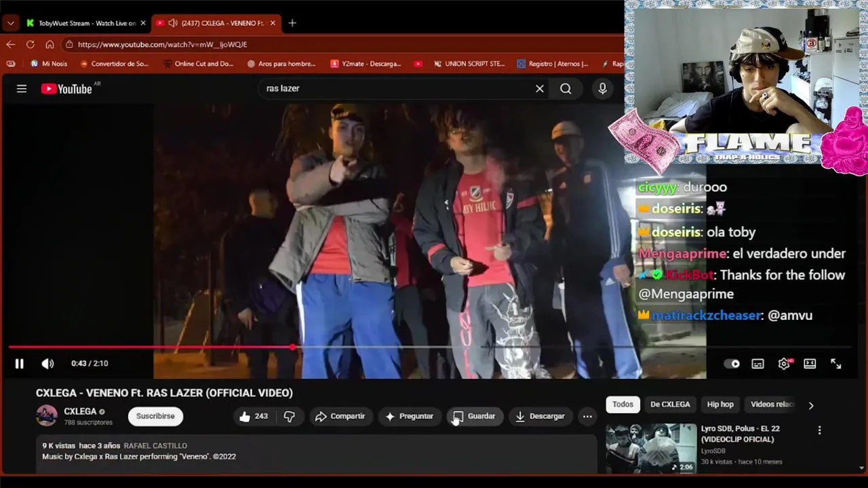Select the De CXLEGA filter chip
Screen dimensions: 868x488
[670, 405]
